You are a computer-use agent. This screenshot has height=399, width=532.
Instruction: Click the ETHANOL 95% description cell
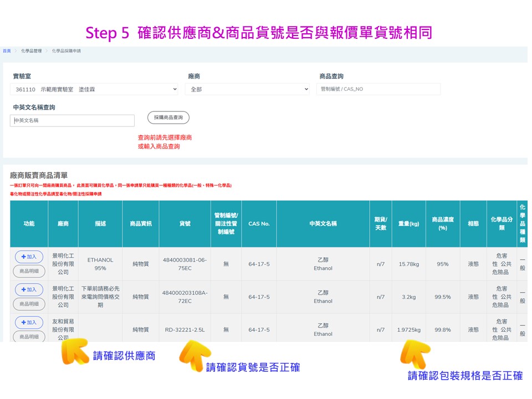(x=100, y=264)
